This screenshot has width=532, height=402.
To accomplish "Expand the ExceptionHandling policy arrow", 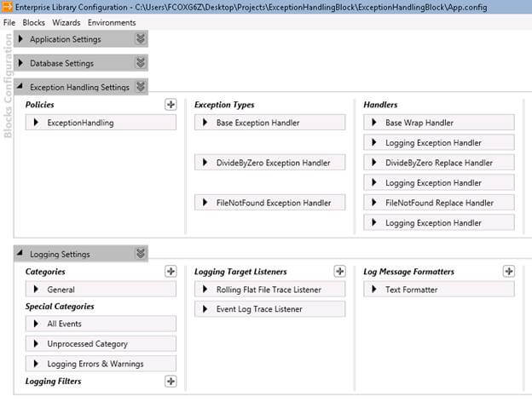I will click(37, 123).
